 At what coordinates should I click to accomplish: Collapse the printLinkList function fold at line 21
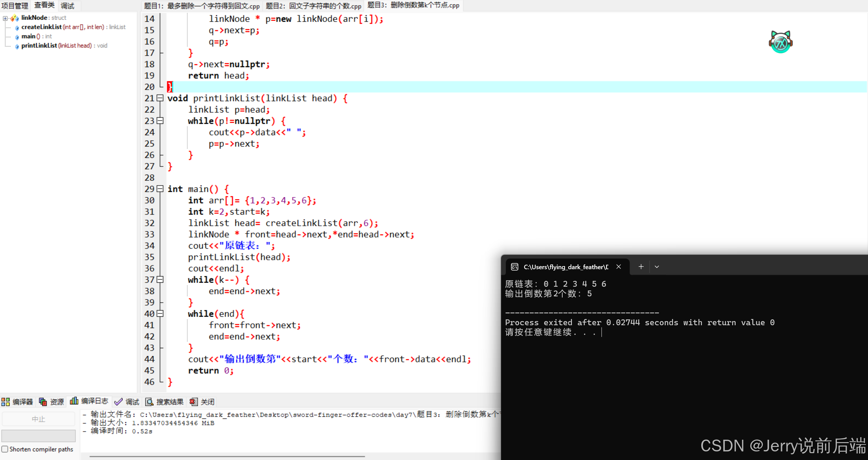tap(160, 98)
